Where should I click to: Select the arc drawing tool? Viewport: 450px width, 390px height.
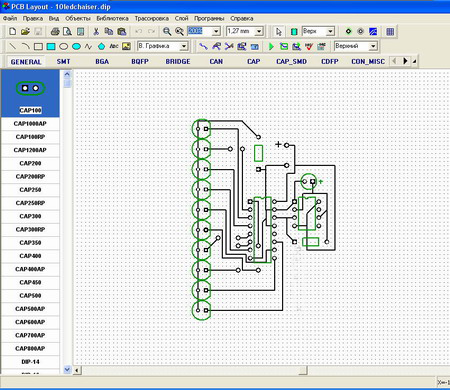coord(25,46)
